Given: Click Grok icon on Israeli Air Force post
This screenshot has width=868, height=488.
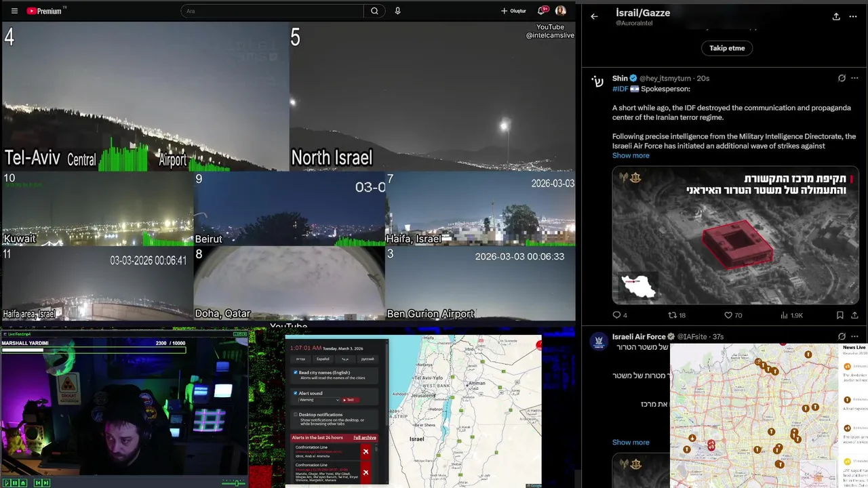Looking at the screenshot, I should pyautogui.click(x=842, y=337).
